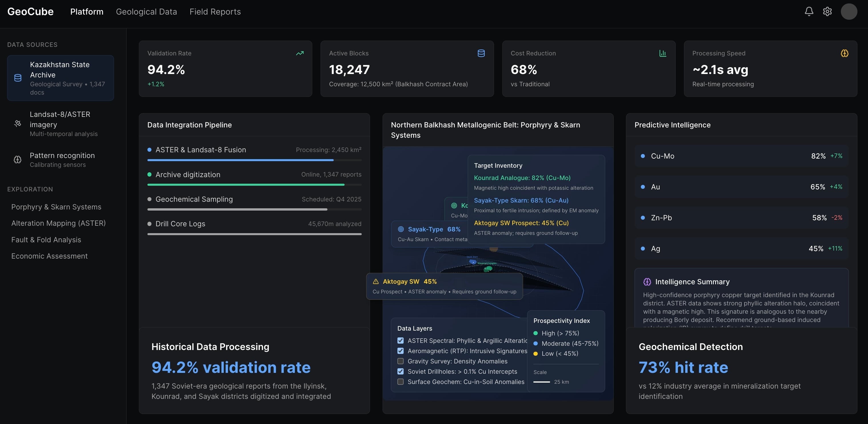Click the warning icon on Aktogay SW tooltip
The height and width of the screenshot is (424, 868).
click(x=375, y=281)
